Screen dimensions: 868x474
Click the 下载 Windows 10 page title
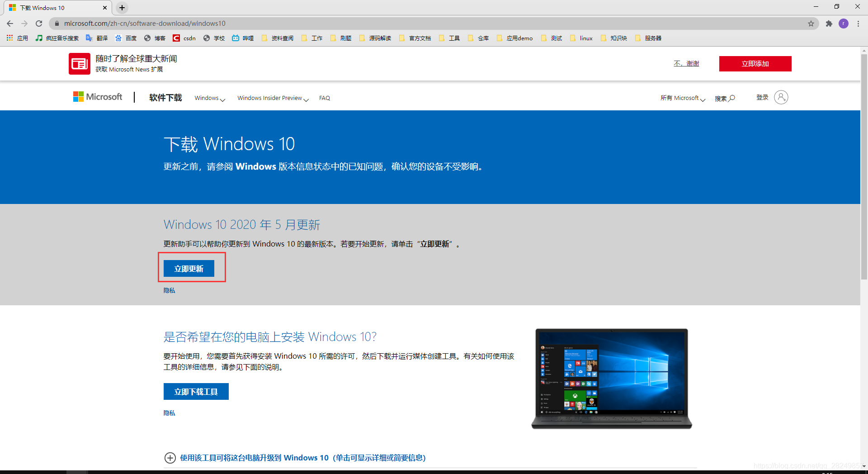click(229, 144)
